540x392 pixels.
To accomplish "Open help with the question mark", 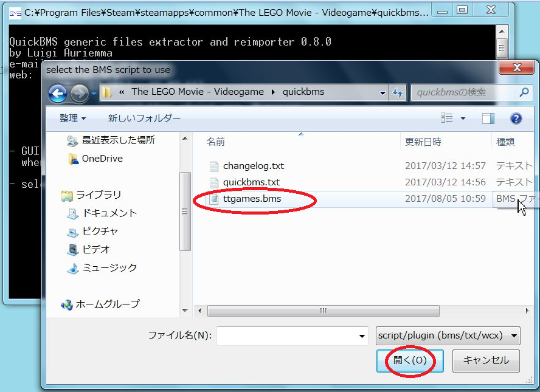I will (516, 119).
